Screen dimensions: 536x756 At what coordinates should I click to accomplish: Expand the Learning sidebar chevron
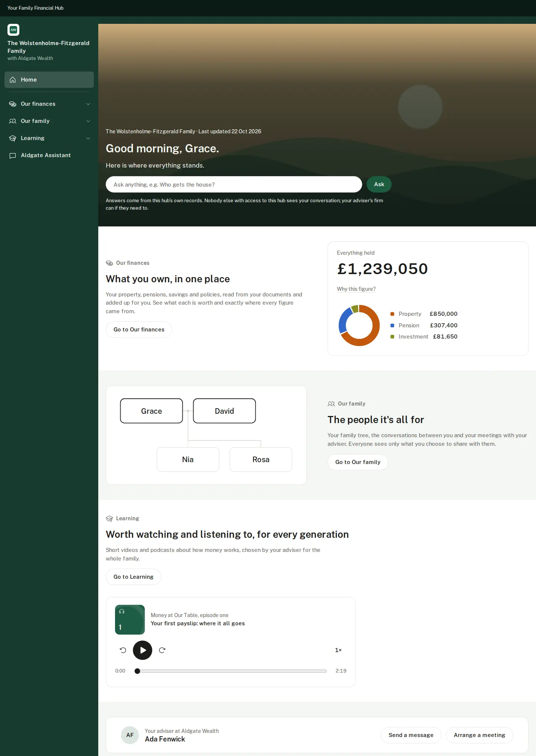pyautogui.click(x=88, y=138)
